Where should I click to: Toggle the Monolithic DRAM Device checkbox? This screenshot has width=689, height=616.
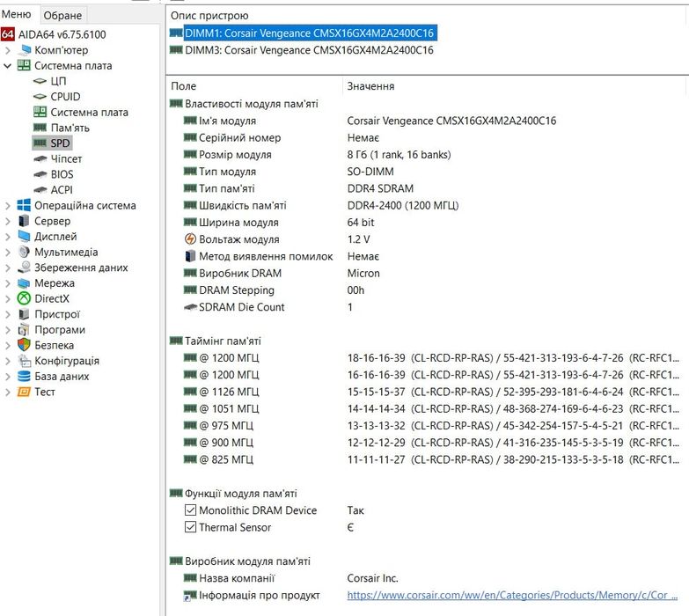click(x=190, y=510)
